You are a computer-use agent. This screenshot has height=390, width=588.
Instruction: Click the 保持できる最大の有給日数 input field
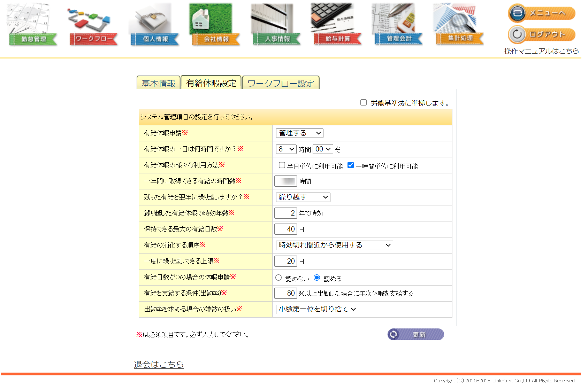285,229
